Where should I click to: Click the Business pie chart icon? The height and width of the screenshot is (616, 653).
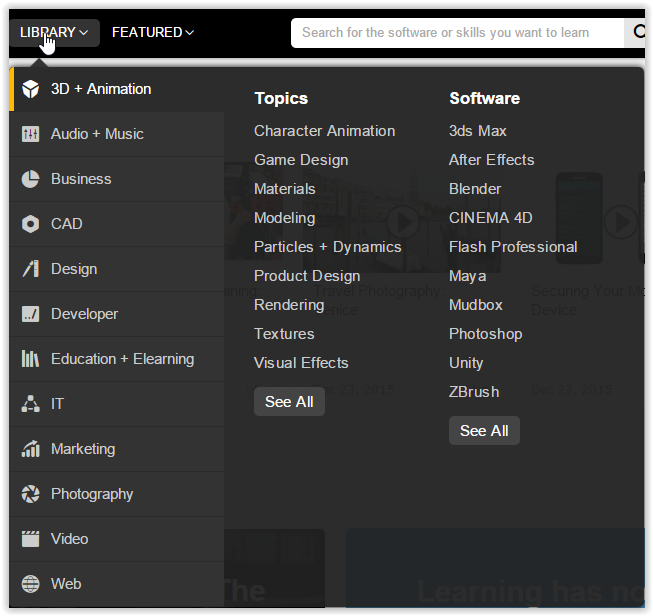(30, 179)
